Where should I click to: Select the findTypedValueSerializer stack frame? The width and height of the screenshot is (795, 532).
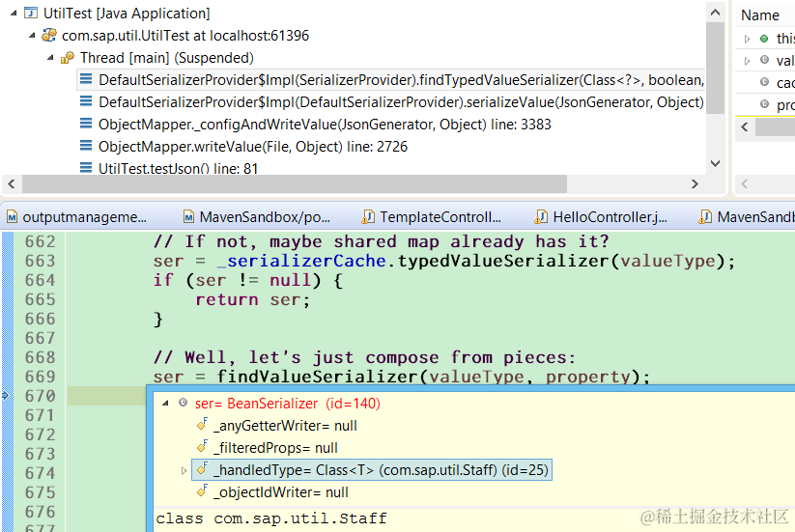coord(391,80)
